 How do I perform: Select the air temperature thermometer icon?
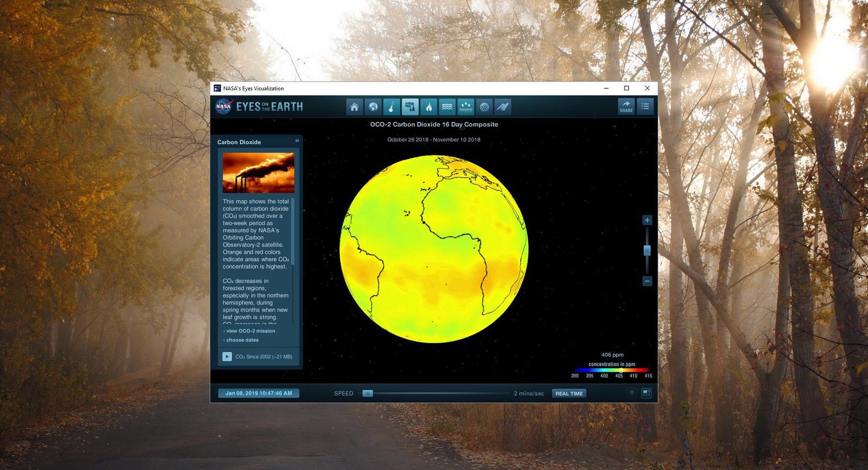pos(391,106)
